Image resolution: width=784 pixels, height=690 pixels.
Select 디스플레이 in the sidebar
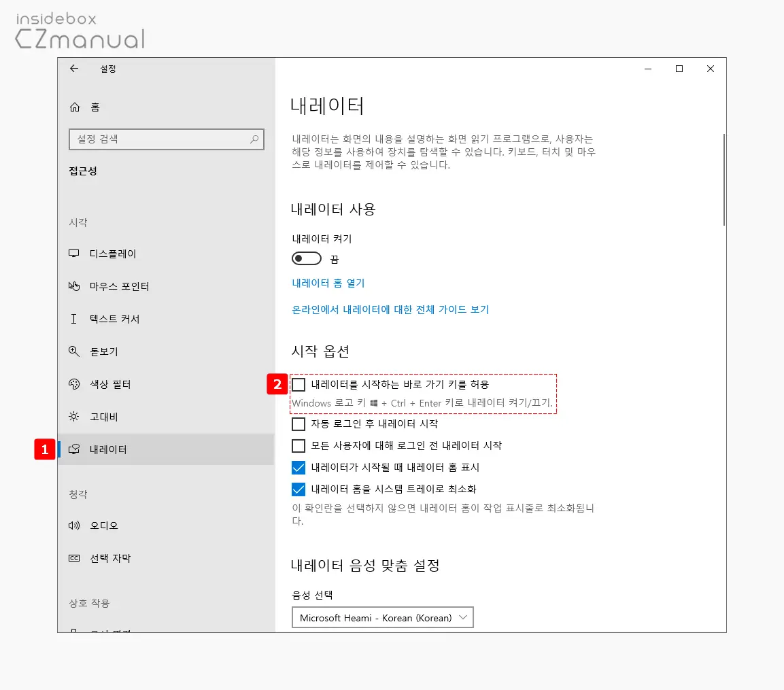166,254
